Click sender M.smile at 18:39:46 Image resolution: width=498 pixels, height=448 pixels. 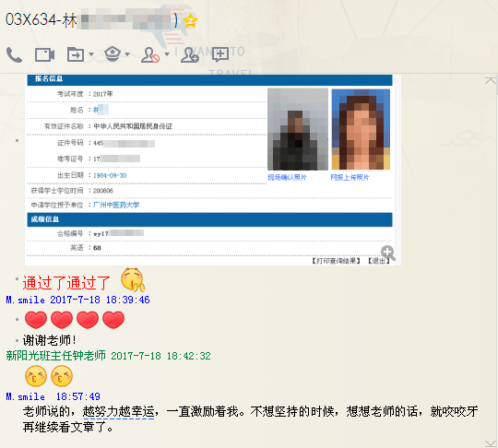(x=25, y=300)
